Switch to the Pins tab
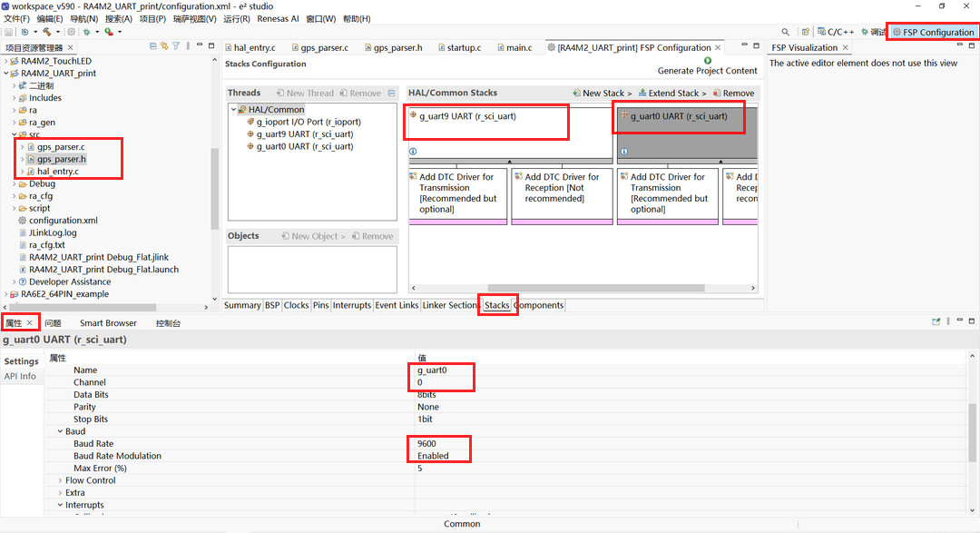This screenshot has width=980, height=533. (320, 305)
